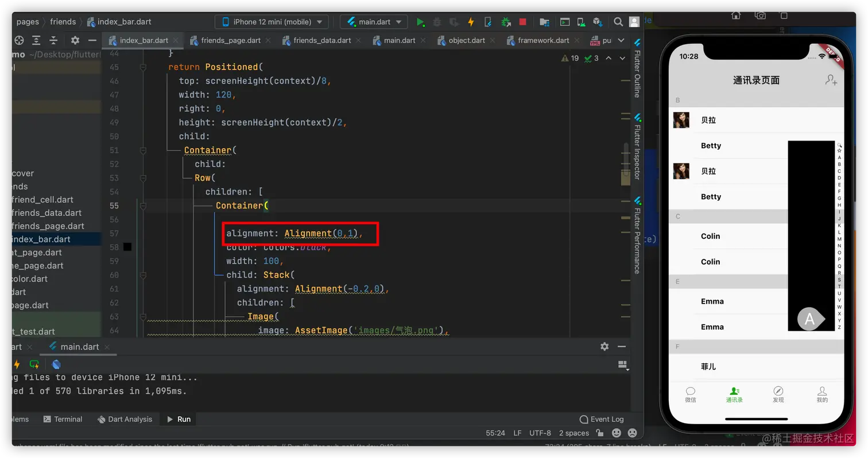The image size is (868, 458).
Task: Tap the 我的 tab in simulator
Action: tap(822, 395)
